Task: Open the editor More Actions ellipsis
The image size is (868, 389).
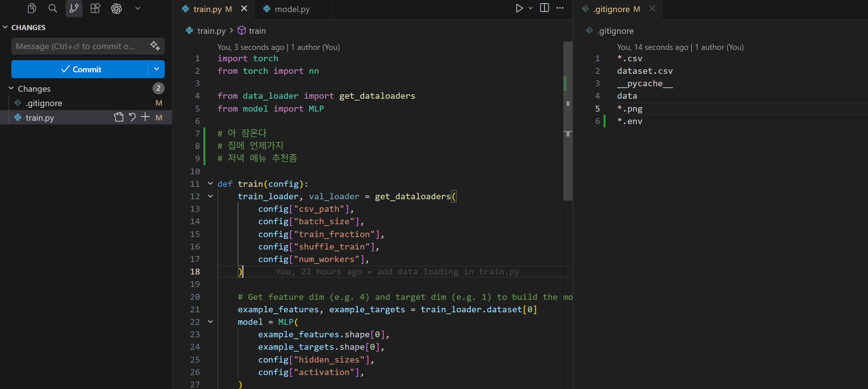Action: click(x=560, y=8)
